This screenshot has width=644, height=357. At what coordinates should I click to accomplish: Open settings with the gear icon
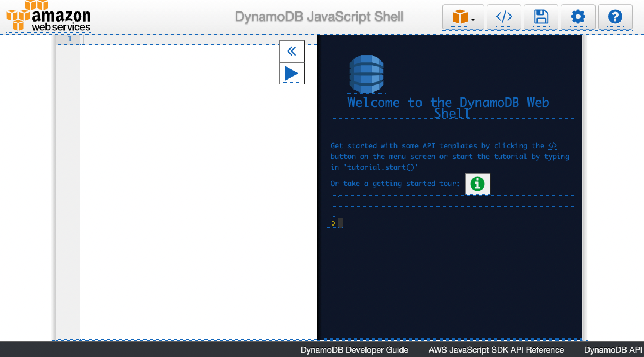click(578, 17)
